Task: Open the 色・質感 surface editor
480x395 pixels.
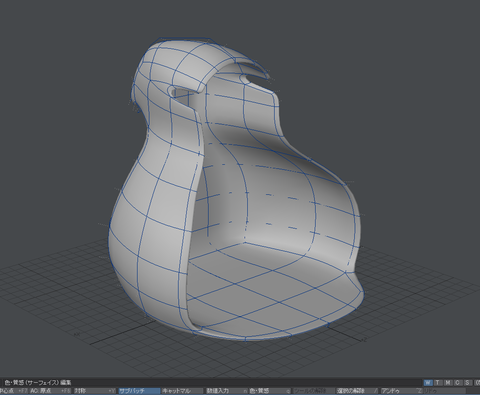Action: coord(270,391)
